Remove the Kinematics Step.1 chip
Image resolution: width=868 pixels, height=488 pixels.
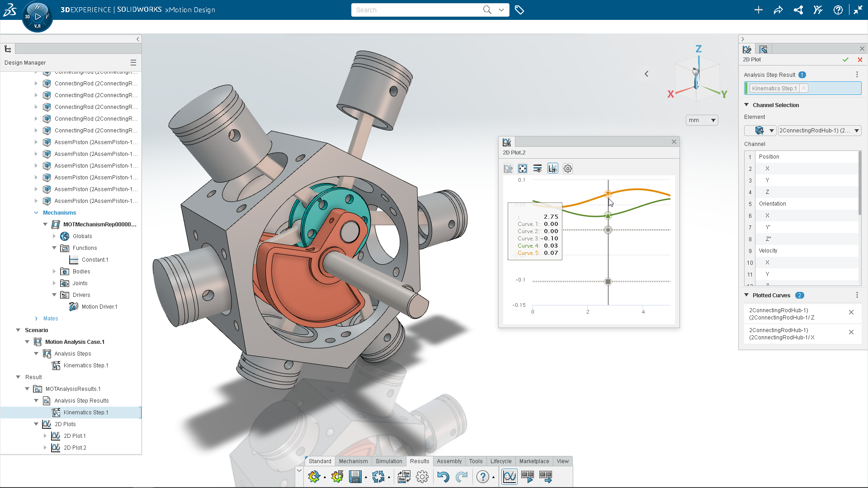(x=803, y=88)
